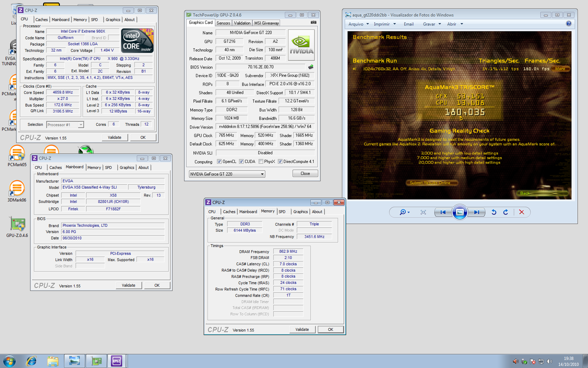The height and width of the screenshot is (368, 588).
Task: Open Internet Explorer from the taskbar
Action: coord(31,361)
